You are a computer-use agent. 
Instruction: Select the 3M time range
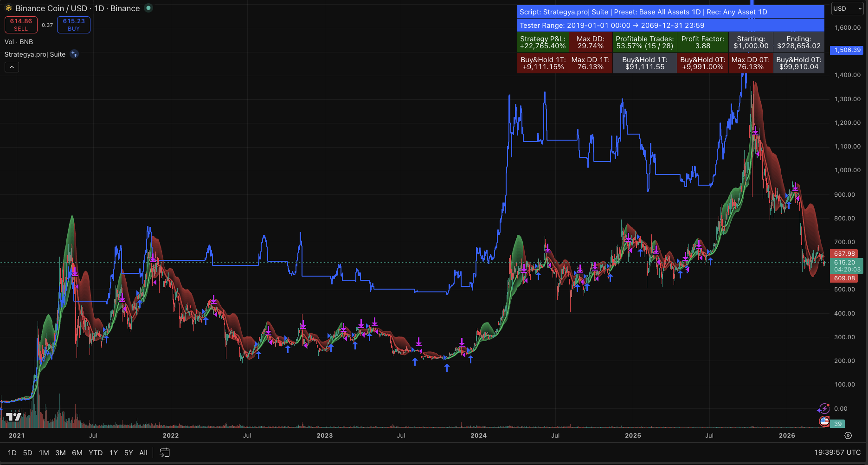point(61,452)
